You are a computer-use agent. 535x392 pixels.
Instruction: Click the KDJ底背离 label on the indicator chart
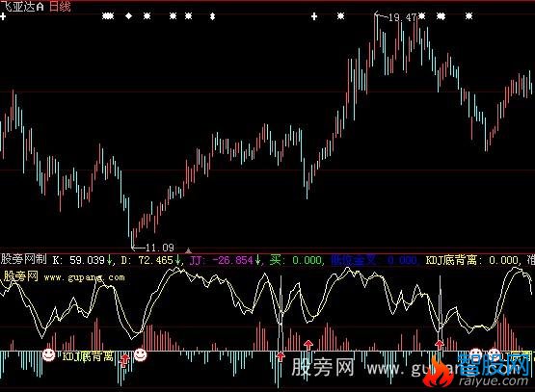[x=88, y=357]
